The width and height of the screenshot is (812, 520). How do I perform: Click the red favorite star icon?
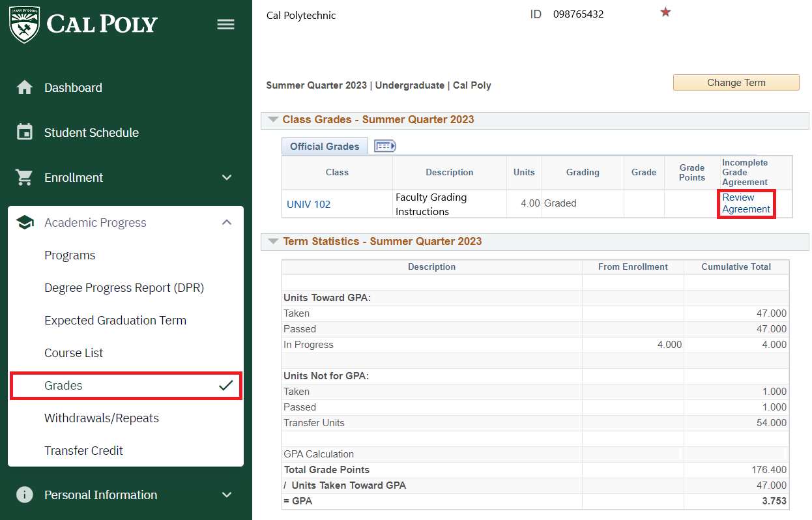tap(665, 12)
